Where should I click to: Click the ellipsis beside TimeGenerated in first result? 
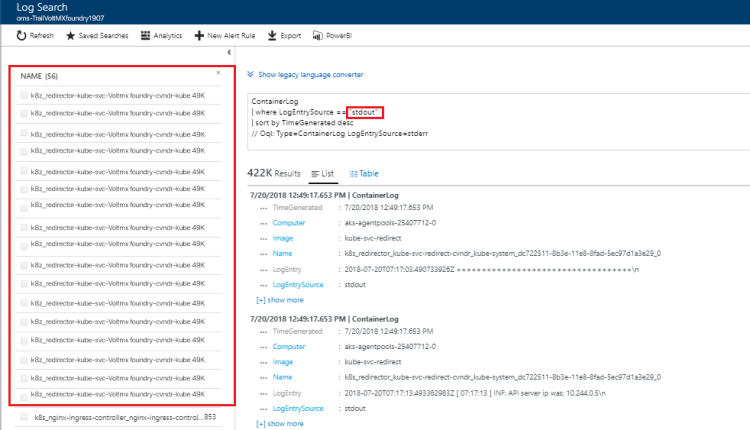coord(263,207)
